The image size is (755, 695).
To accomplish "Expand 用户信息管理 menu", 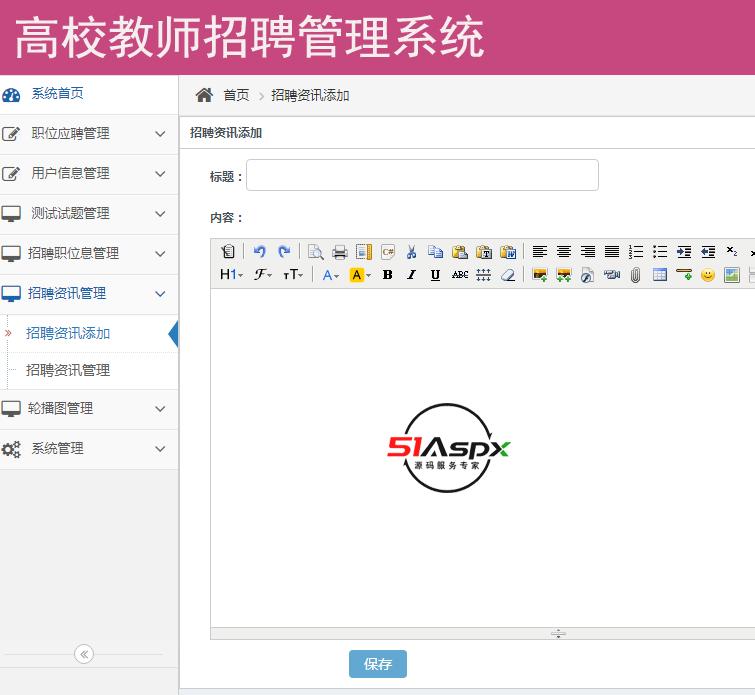I will click(89, 174).
